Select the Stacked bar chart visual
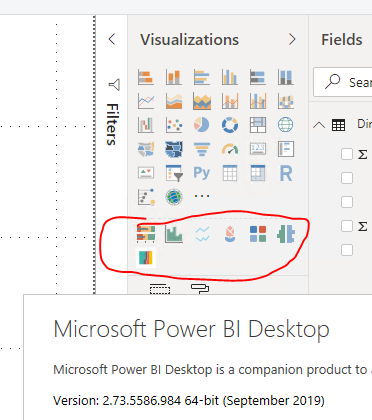The image size is (372, 420). pyautogui.click(x=146, y=77)
